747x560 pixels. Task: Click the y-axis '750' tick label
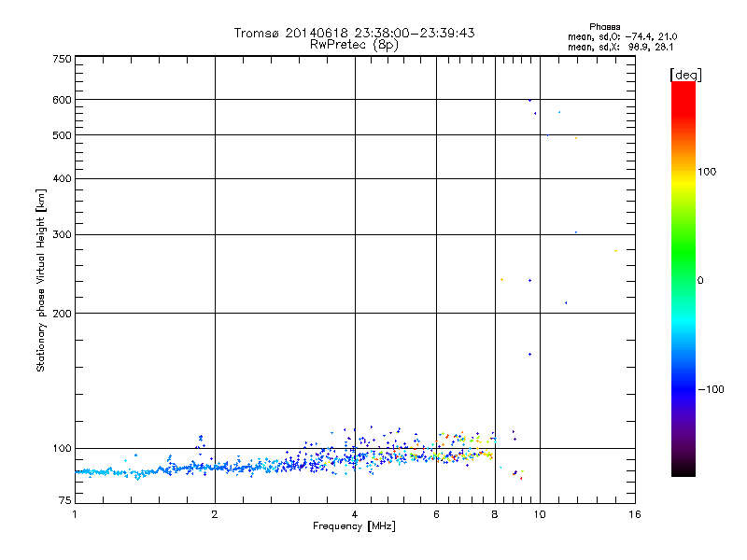[x=62, y=59]
